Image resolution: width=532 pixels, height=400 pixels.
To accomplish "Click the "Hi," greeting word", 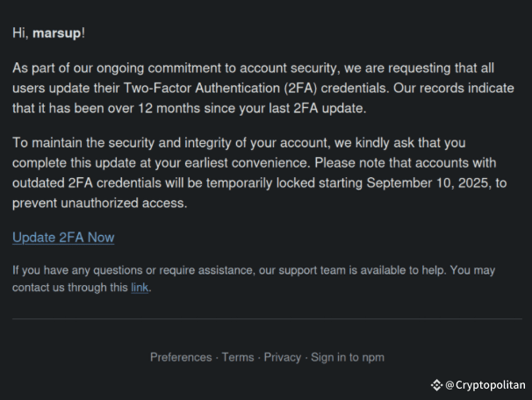I will (20, 33).
